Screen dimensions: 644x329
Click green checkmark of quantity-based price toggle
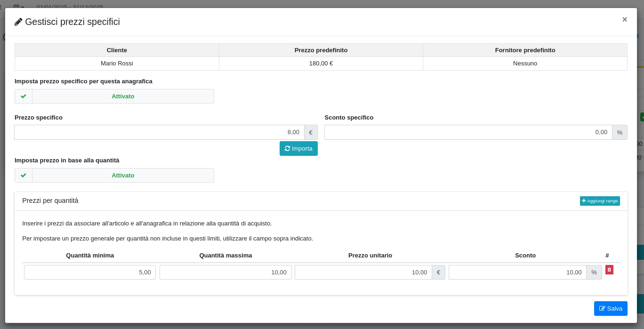pyautogui.click(x=24, y=176)
